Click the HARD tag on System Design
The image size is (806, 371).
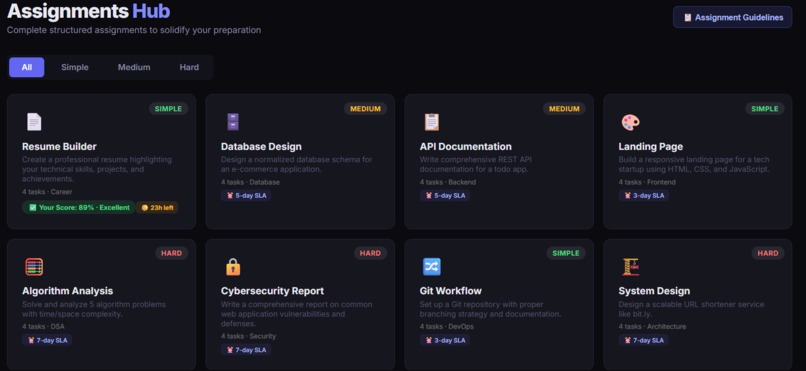(768, 253)
